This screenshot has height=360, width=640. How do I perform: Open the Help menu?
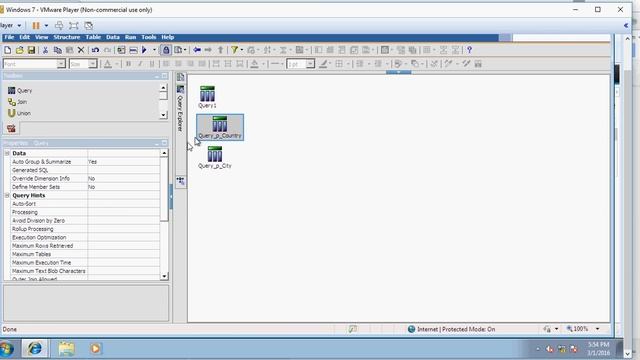coord(167,37)
